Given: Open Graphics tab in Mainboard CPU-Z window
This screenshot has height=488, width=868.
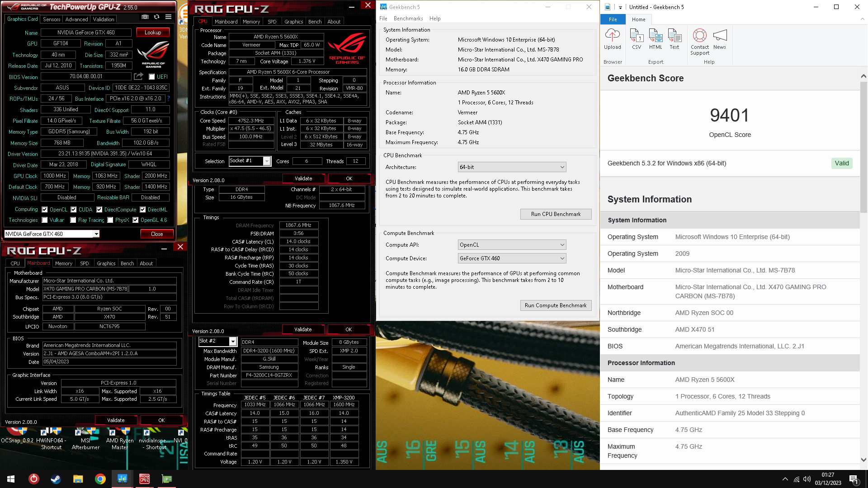Looking at the screenshot, I should pos(106,263).
